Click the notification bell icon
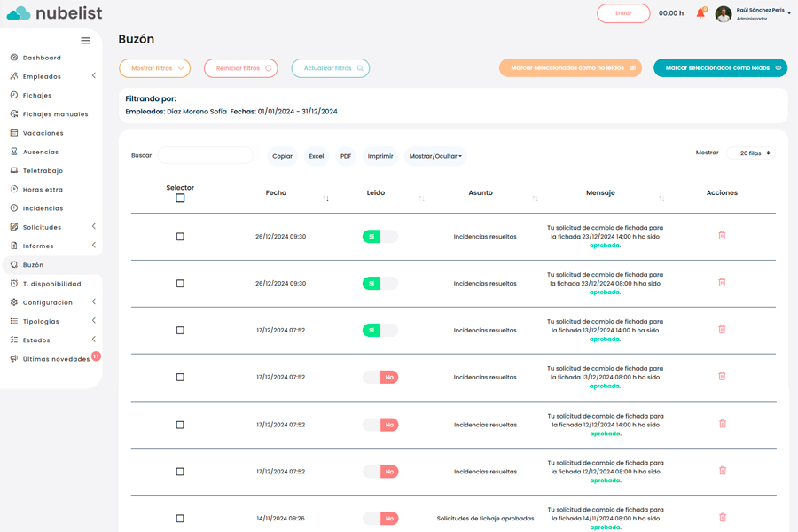Image resolution: width=798 pixels, height=532 pixels. point(700,13)
